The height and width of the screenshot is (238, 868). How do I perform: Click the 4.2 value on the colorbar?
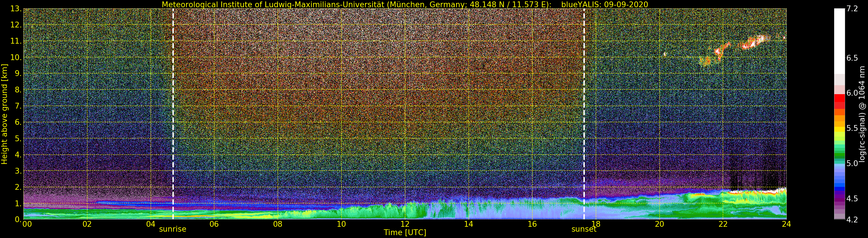point(852,220)
